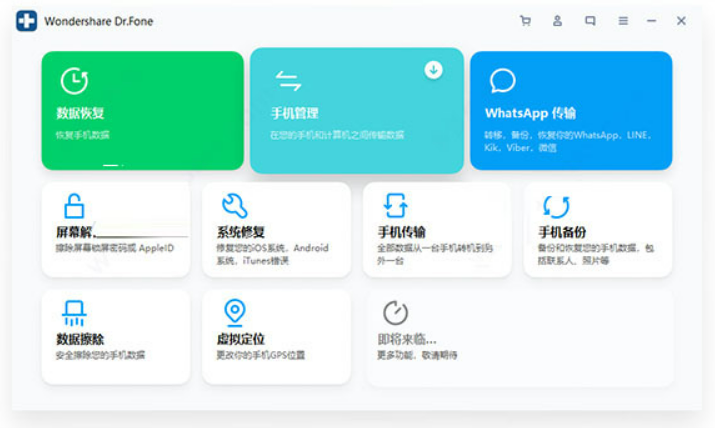Click the GPS位置 description text

[260, 355]
